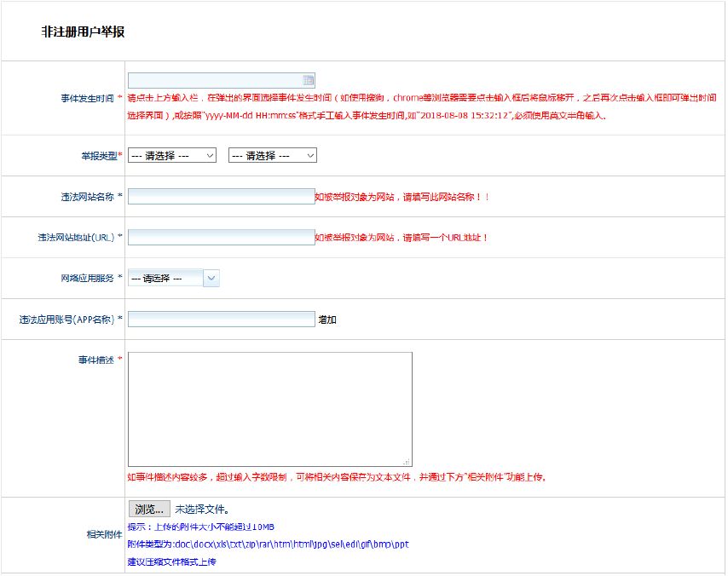Click inside the 事件描述 text area
This screenshot has height=576, width=728.
[x=270, y=409]
